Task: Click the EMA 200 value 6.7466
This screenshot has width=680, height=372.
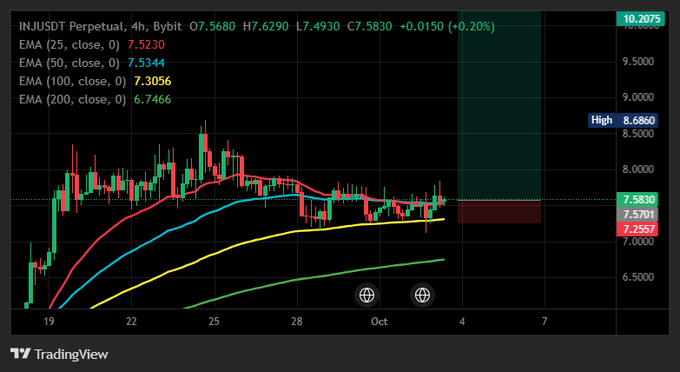Action: [153, 99]
